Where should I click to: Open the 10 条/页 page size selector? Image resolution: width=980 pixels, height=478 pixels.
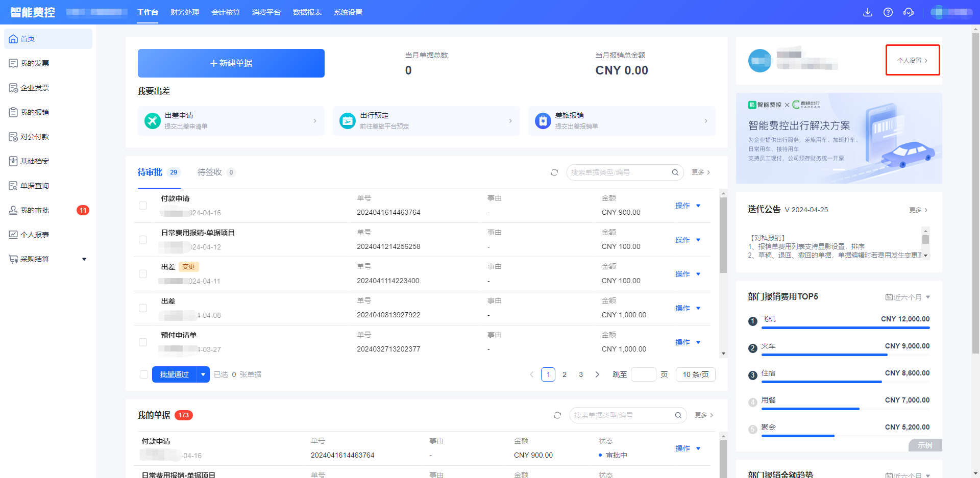click(x=695, y=374)
